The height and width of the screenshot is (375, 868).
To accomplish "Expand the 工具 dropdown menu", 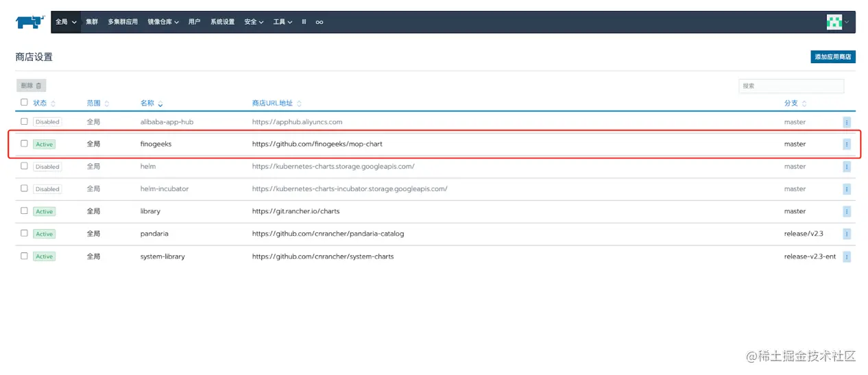I will (x=282, y=22).
